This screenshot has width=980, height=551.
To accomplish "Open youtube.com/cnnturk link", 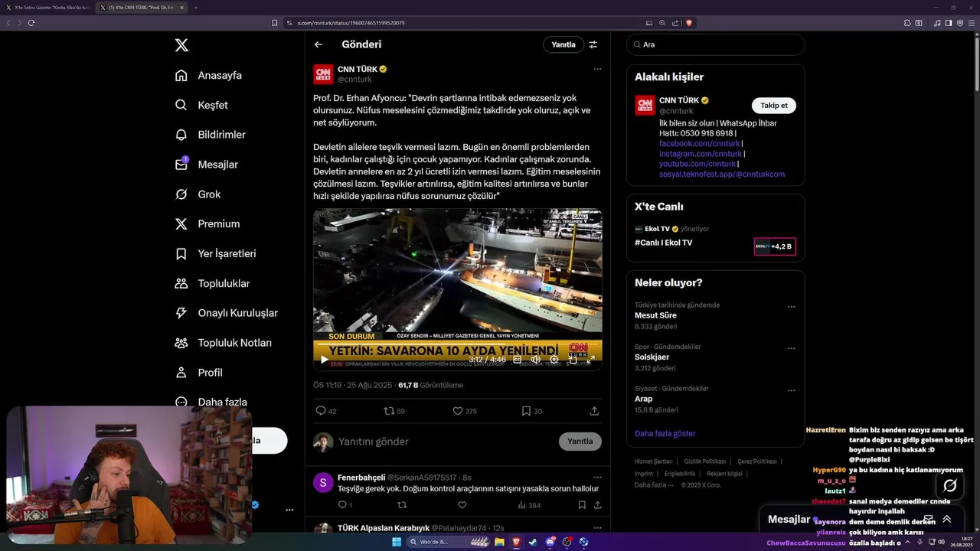I will point(697,164).
